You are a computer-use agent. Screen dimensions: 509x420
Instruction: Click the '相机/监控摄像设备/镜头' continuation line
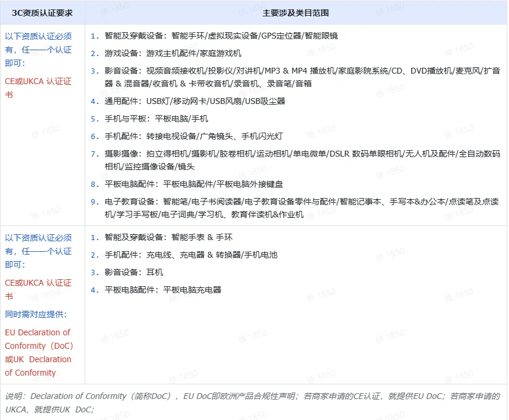[149, 167]
